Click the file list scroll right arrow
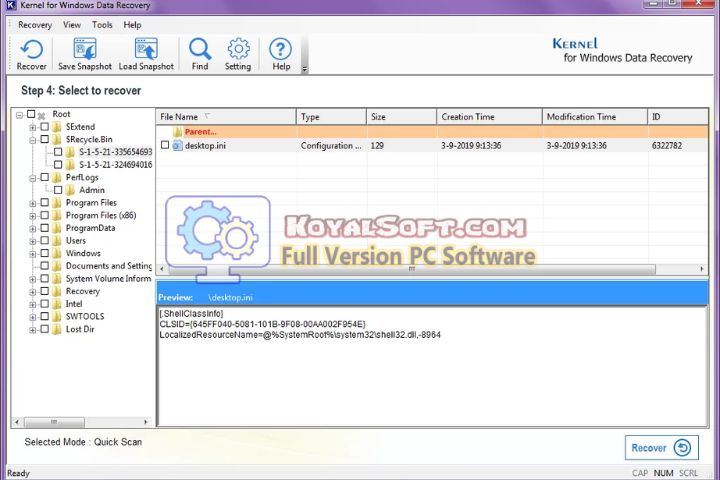Screen dimensions: 720x480 tap(701, 269)
